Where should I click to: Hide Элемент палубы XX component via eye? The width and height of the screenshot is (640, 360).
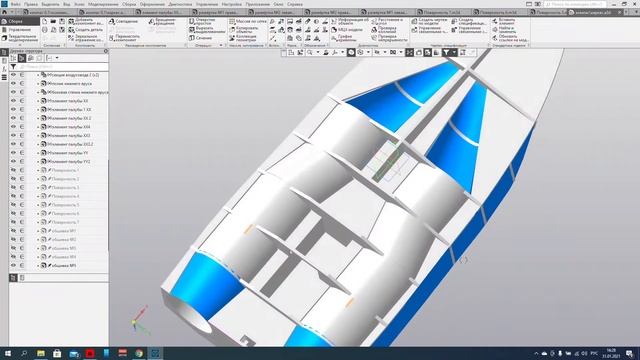[13, 101]
